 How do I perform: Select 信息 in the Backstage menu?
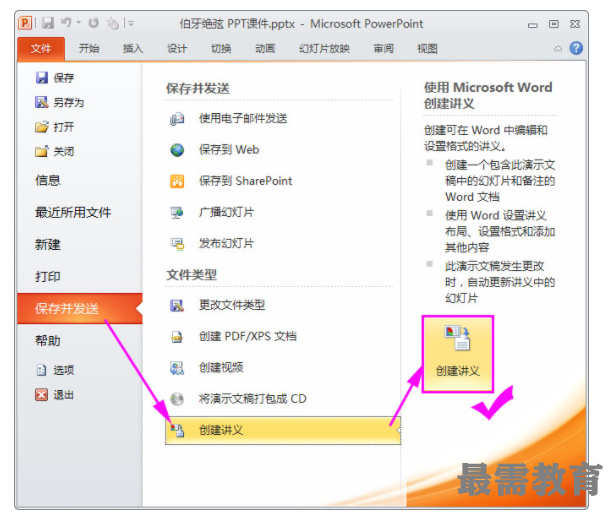click(x=48, y=180)
